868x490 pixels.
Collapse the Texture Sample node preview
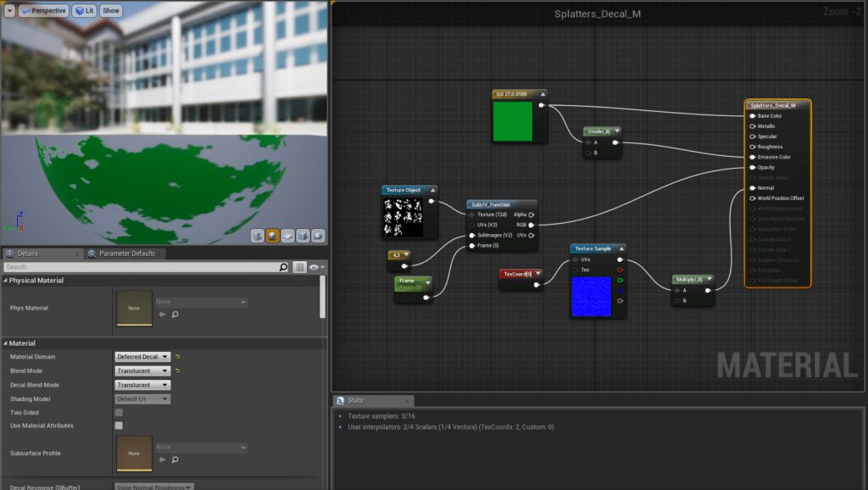621,248
